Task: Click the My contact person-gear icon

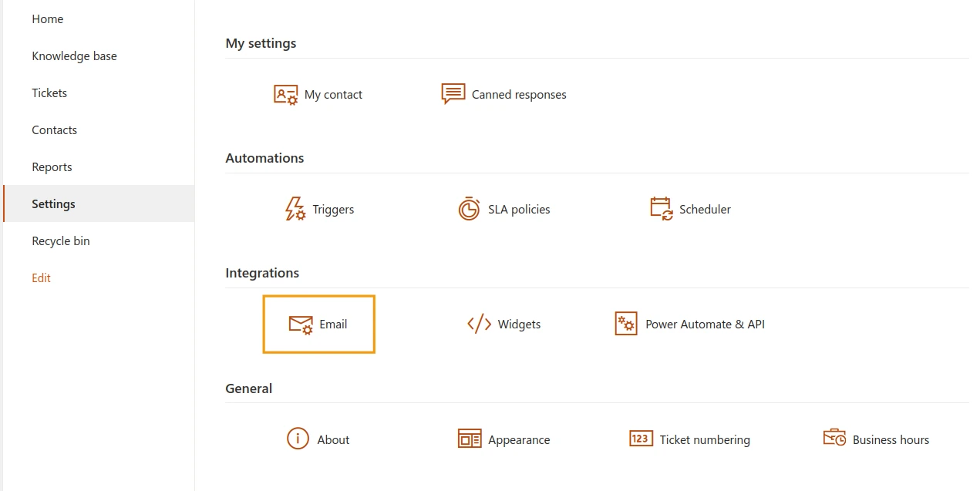Action: 285,95
